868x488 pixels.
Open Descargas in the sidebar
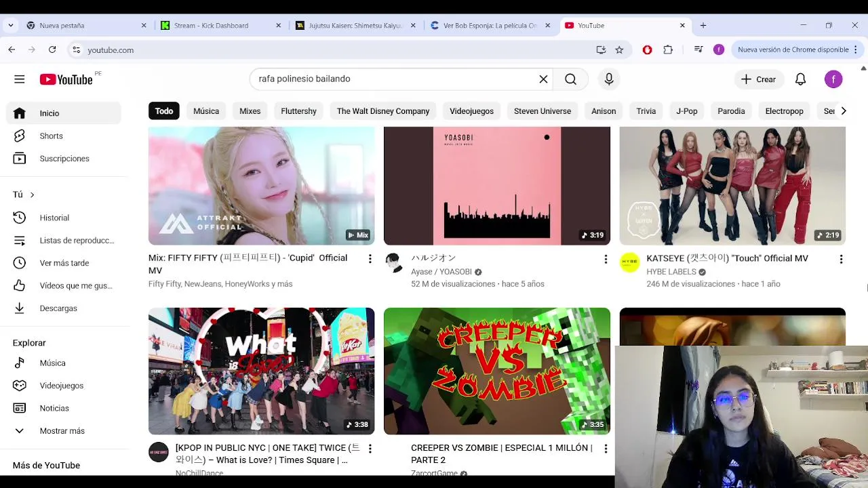pyautogui.click(x=64, y=308)
